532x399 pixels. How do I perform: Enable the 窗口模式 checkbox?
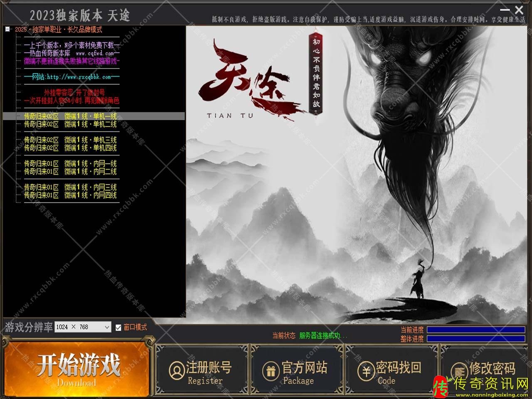coord(118,328)
